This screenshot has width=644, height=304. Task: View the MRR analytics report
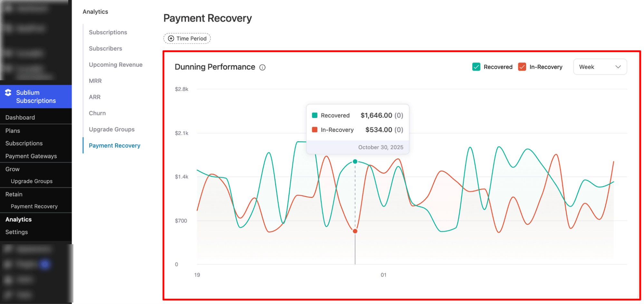pyautogui.click(x=95, y=81)
